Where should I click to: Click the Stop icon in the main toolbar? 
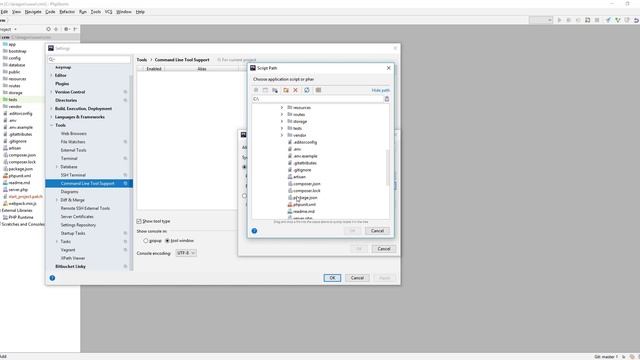coord(597,20)
